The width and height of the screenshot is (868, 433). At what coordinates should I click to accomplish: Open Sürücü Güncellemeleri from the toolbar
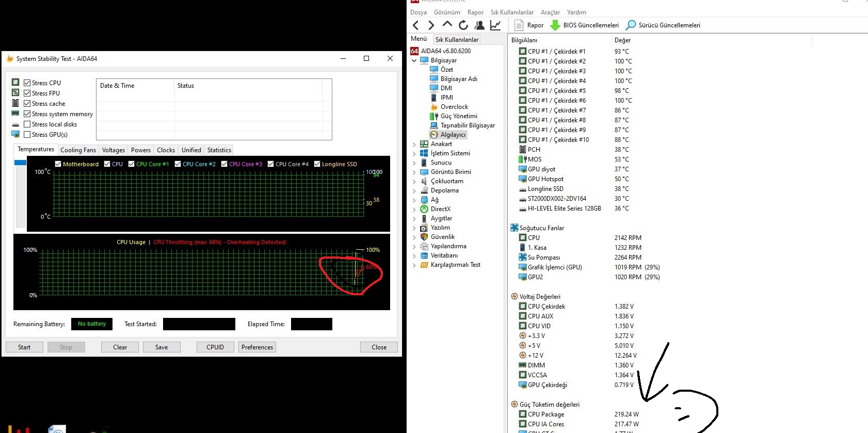coord(663,25)
